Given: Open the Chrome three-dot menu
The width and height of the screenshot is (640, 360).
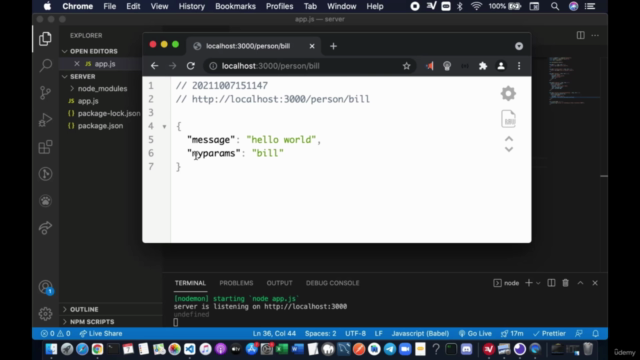Looking at the screenshot, I should 519,66.
